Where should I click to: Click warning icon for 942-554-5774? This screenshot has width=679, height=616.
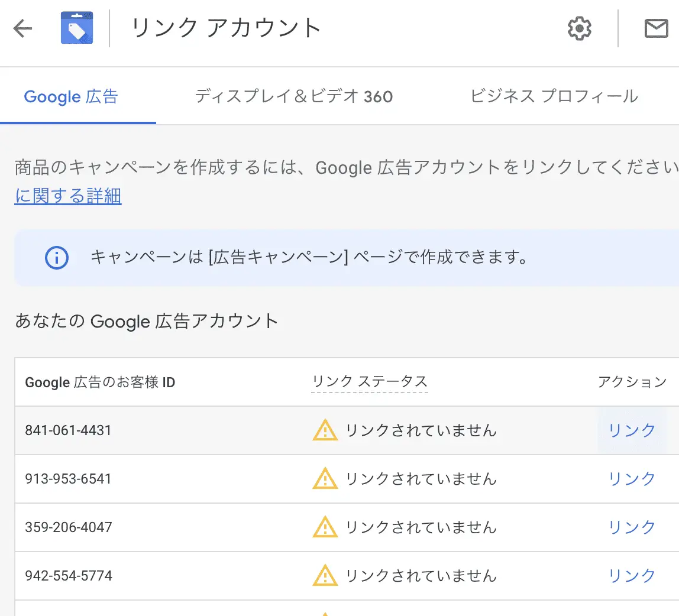coord(325,576)
